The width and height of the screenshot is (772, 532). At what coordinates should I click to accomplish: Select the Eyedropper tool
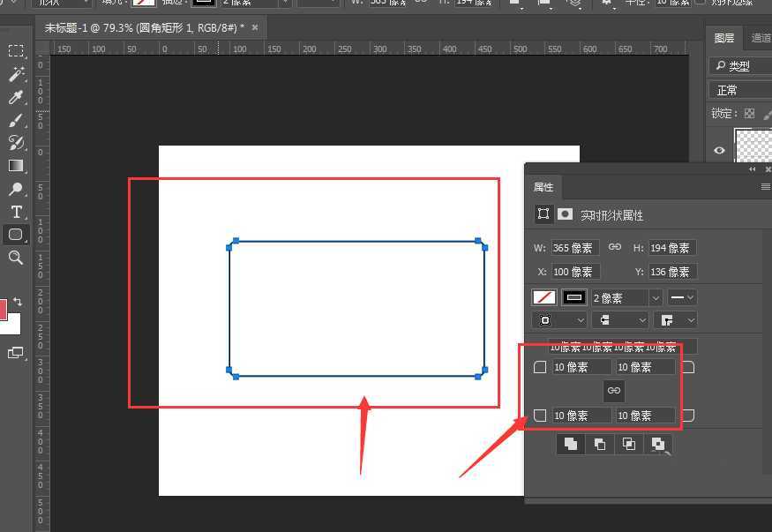click(16, 97)
